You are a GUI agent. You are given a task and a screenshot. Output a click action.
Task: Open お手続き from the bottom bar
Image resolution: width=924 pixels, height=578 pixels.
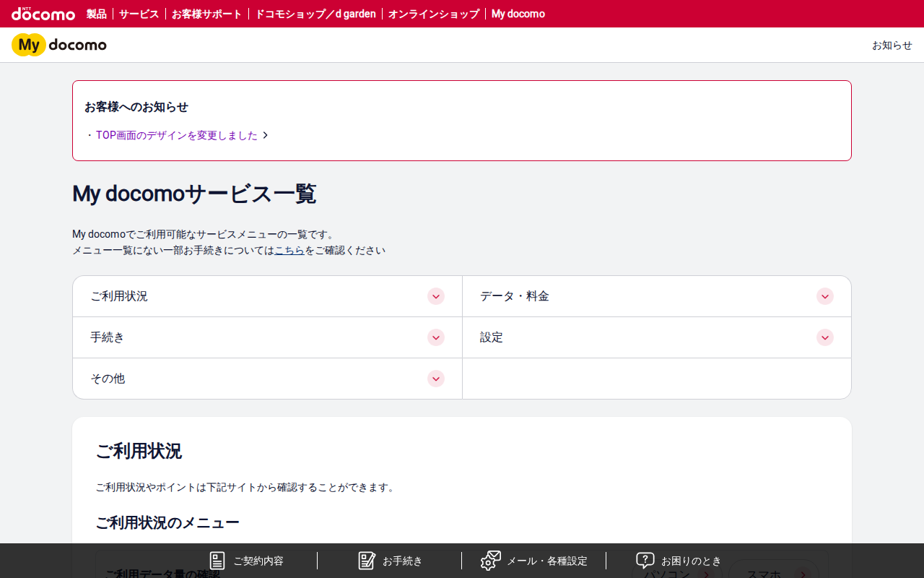(390, 561)
